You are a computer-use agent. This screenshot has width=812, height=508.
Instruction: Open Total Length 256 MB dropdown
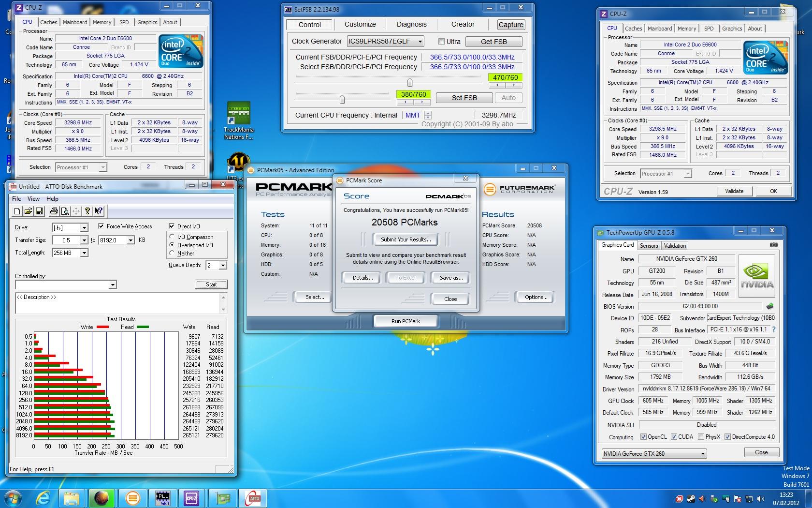(84, 253)
